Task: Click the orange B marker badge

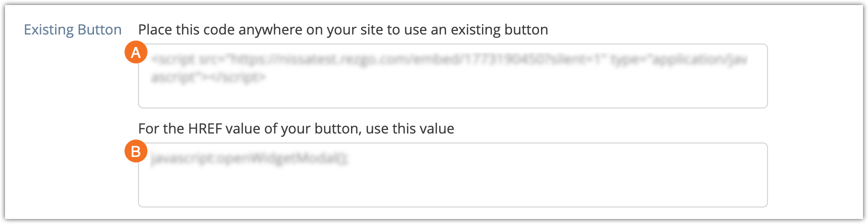Action: click(135, 152)
